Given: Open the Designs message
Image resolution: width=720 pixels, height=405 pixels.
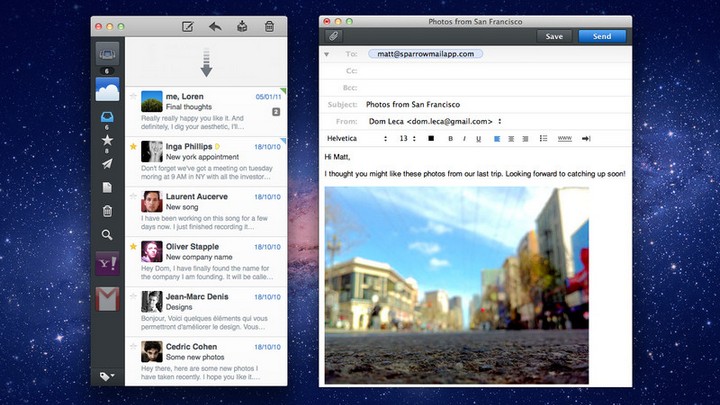Looking at the screenshot, I should [x=206, y=312].
